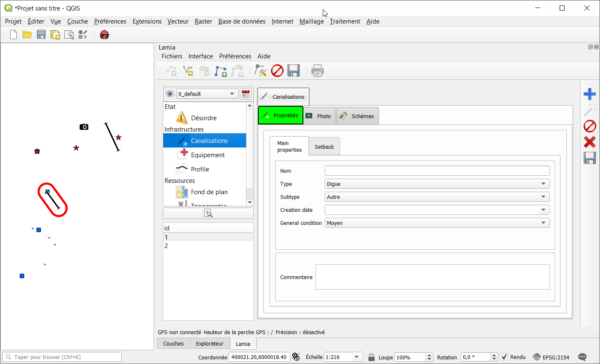Open the Subtype dropdown showing Autre
The width and height of the screenshot is (600, 364).
pyautogui.click(x=437, y=197)
